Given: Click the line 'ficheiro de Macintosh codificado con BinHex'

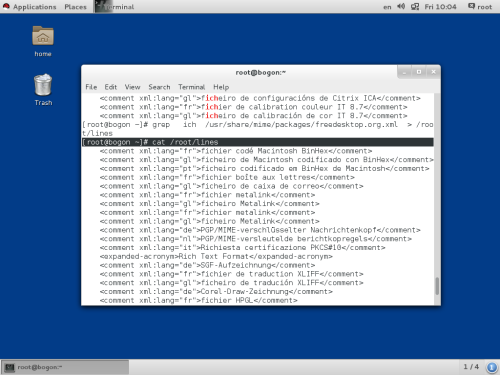Looking at the screenshot, I should coord(266,160).
